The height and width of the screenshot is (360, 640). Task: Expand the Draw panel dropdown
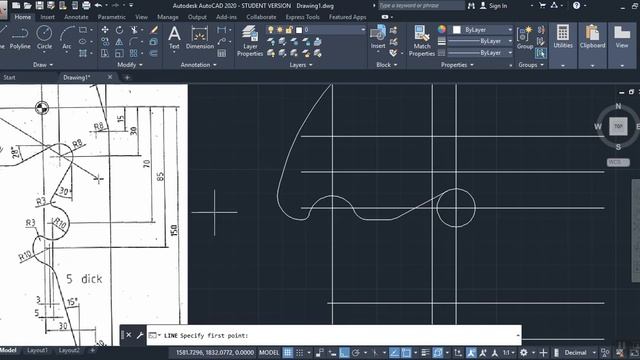click(x=43, y=65)
